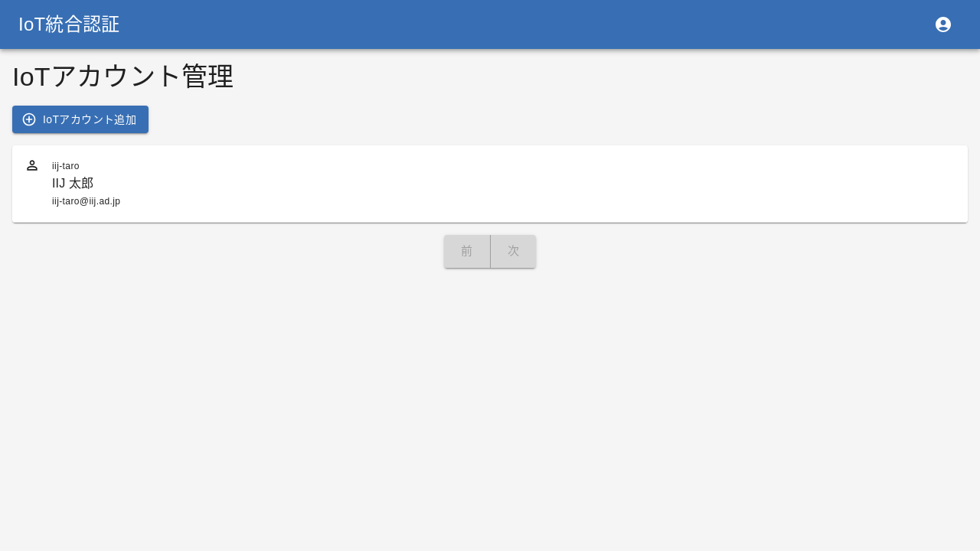Screen dimensions: 980x551
Task: Click the user silhouette in the account list
Action: [32, 165]
